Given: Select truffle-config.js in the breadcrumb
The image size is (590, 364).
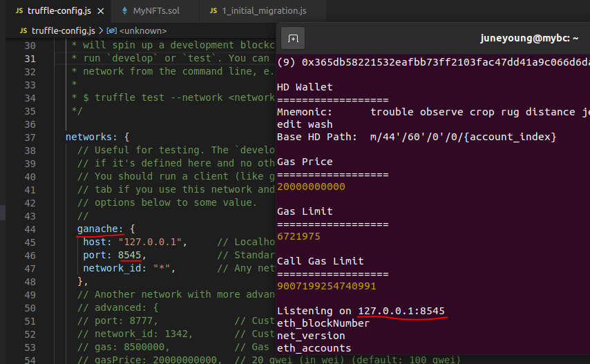Looking at the screenshot, I should pyautogui.click(x=64, y=31).
